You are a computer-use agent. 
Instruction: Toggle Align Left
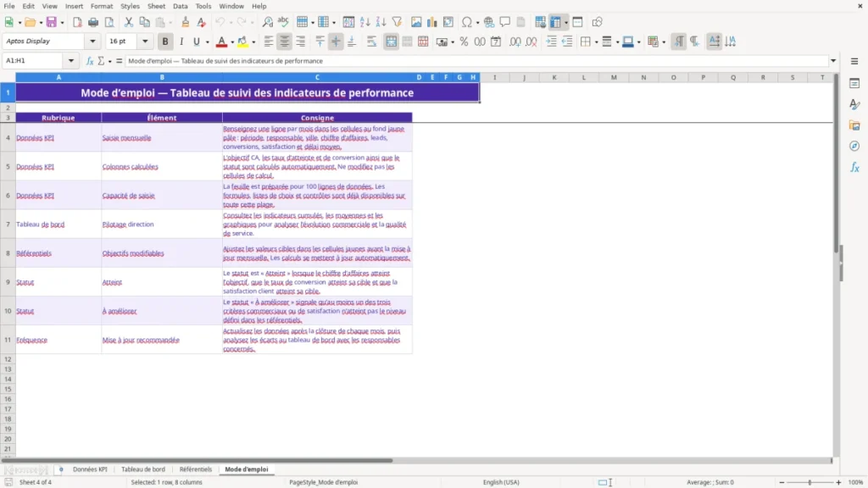(x=269, y=42)
